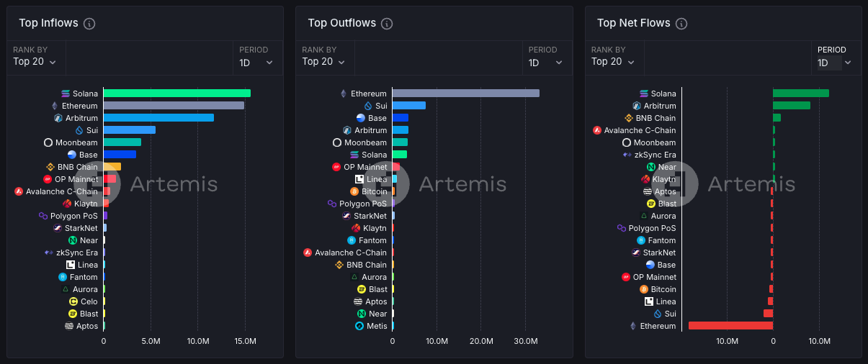The height and width of the screenshot is (364, 868).
Task: Click Aptos icon in Top Net Flows
Action: coord(648,191)
